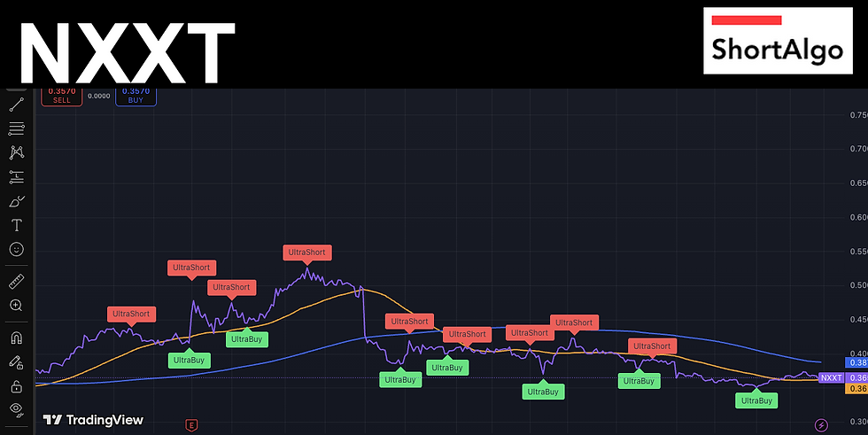
Task: Click the blue 0.3570 BUY button
Action: [136, 96]
